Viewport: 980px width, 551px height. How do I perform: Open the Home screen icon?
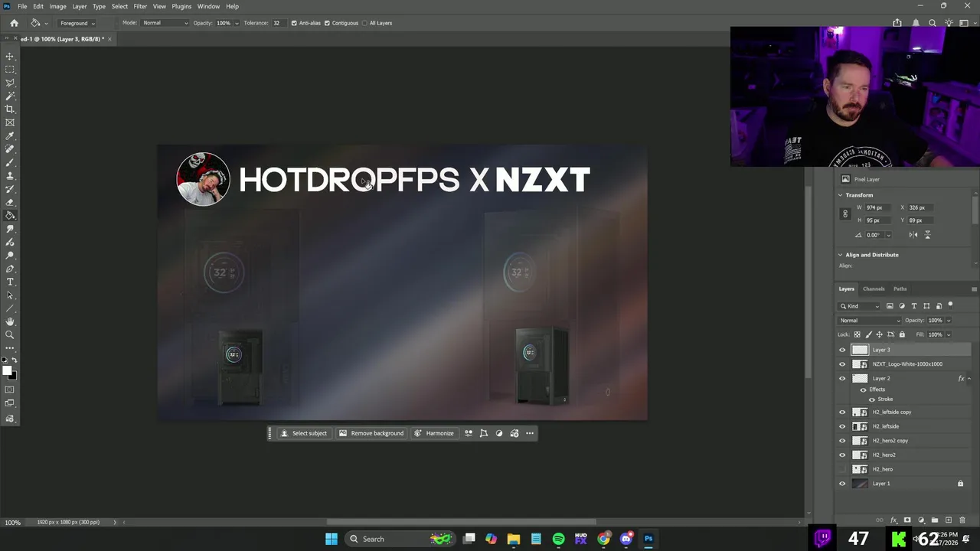click(14, 23)
